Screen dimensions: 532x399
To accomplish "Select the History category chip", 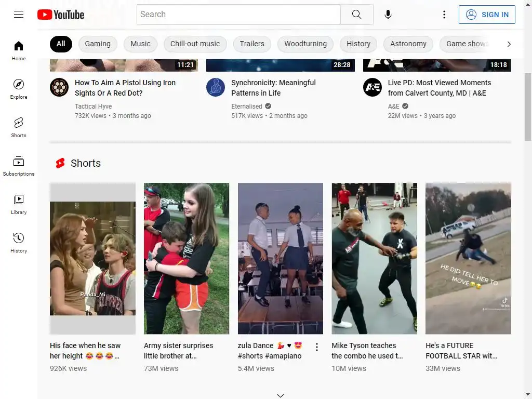I will (x=358, y=44).
